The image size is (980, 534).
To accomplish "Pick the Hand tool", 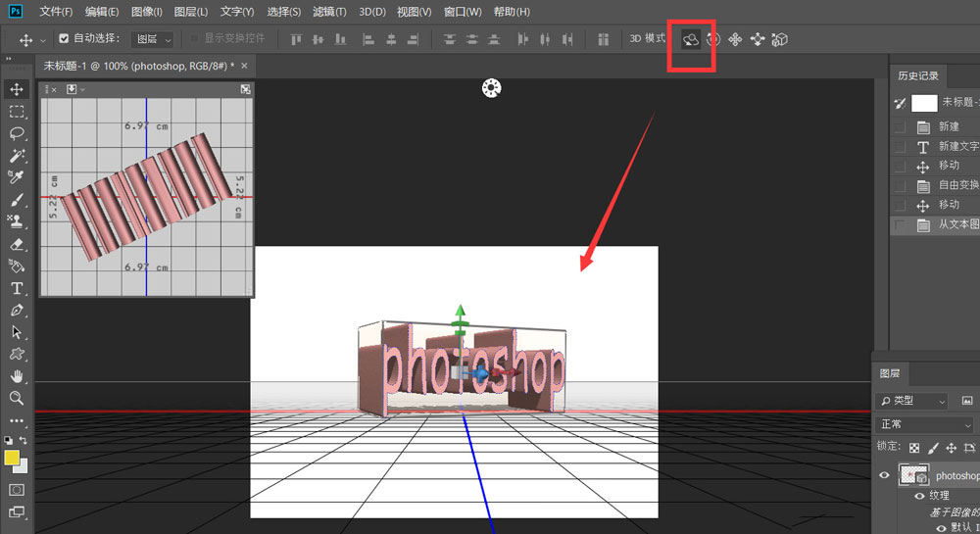I will point(17,376).
